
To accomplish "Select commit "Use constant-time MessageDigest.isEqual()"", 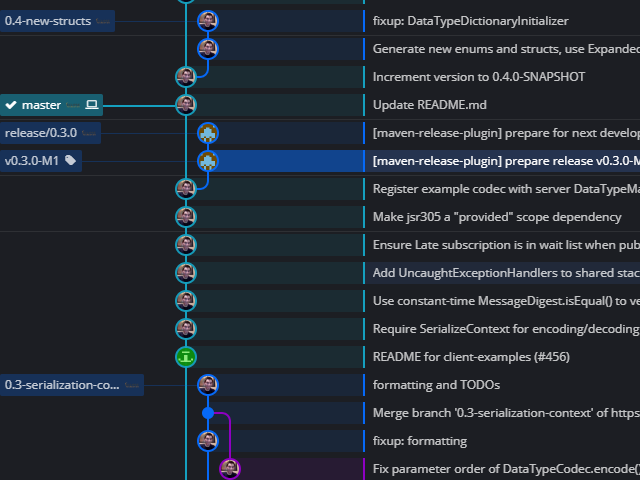I will [500, 301].
